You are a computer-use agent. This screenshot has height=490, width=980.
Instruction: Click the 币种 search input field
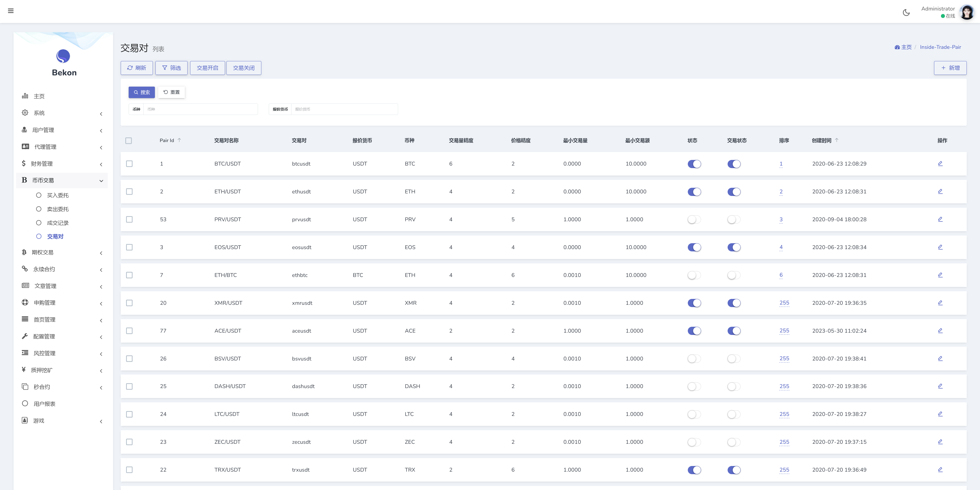[x=200, y=109]
